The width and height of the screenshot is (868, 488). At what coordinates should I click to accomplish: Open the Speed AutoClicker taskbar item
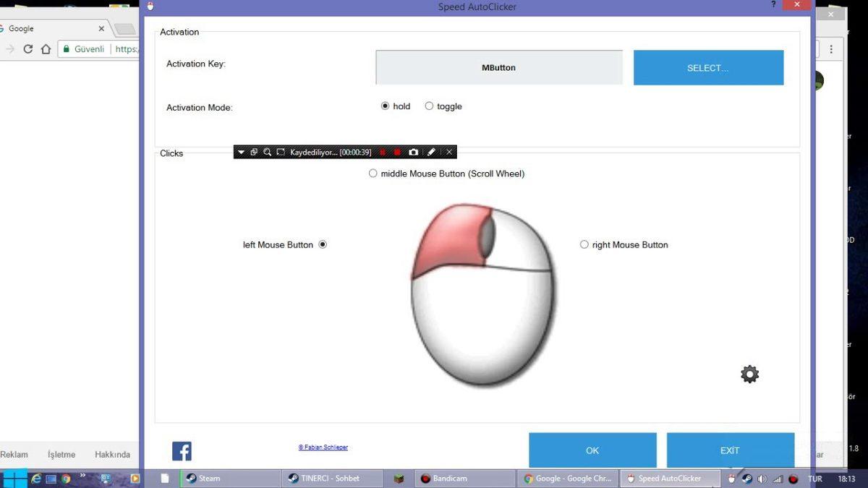[x=669, y=479]
